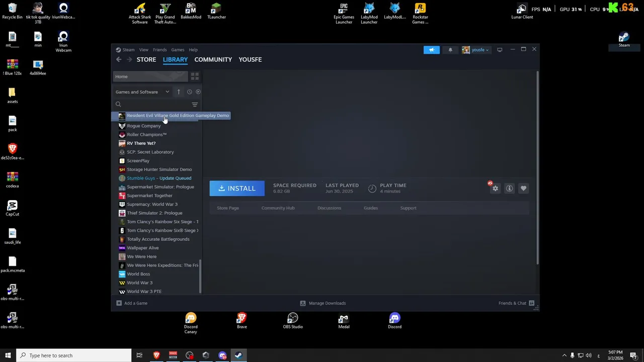Viewport: 644px width, 362px height.
Task: Open the View menu
Action: 143,50
